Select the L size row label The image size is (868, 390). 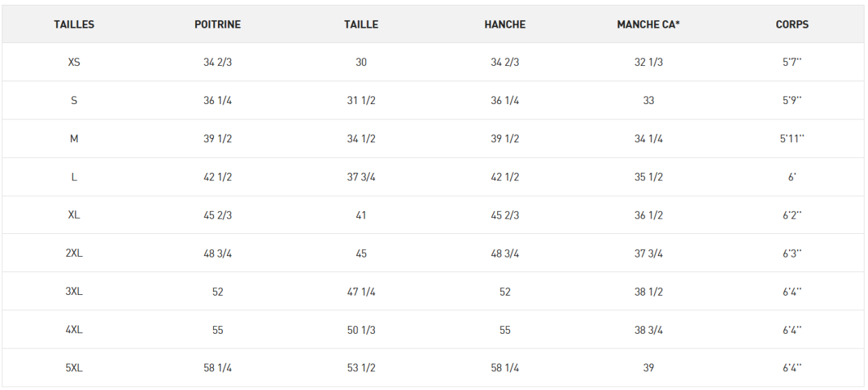74,177
